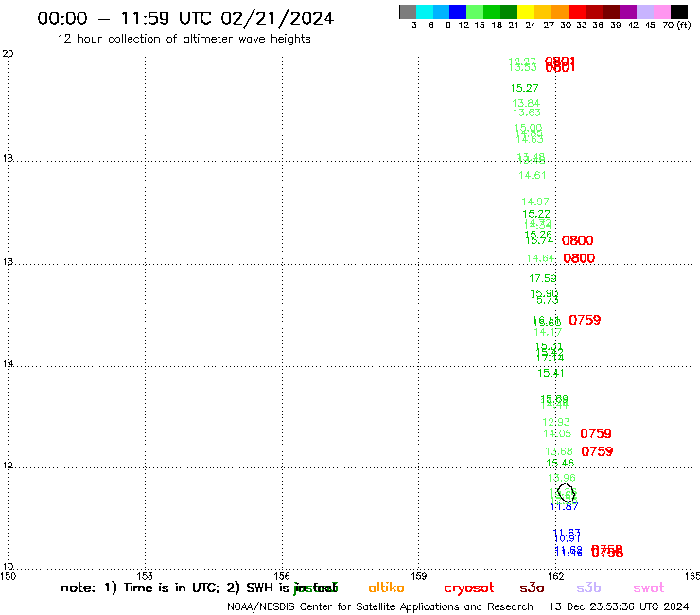Click the black swatch ending the color bar
700x615 pixels.
click(678, 11)
